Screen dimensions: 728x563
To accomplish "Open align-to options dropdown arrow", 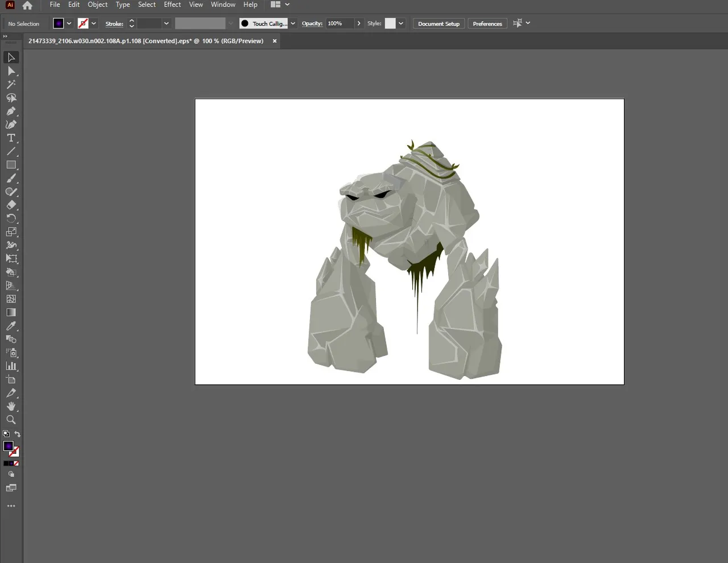I will pyautogui.click(x=528, y=23).
